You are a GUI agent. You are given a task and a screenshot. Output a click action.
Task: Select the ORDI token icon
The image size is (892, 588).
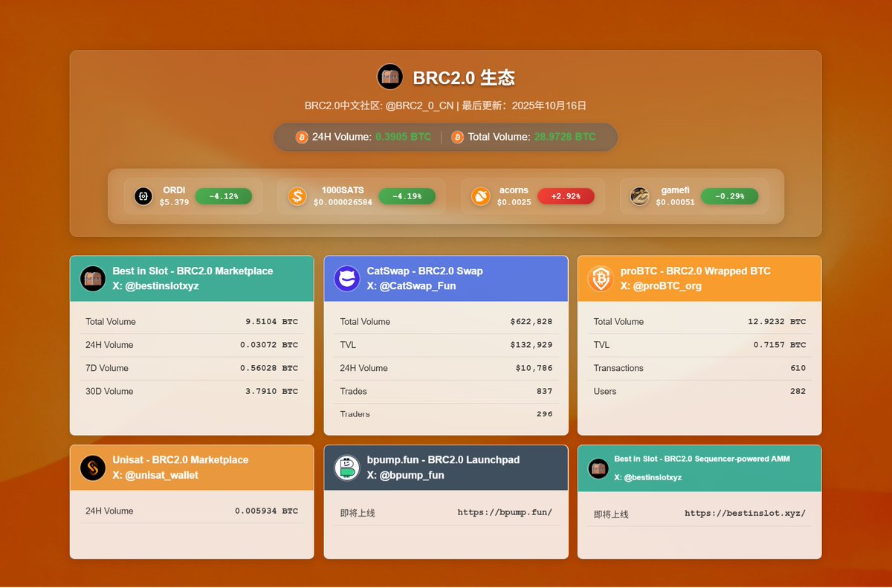[x=143, y=196]
